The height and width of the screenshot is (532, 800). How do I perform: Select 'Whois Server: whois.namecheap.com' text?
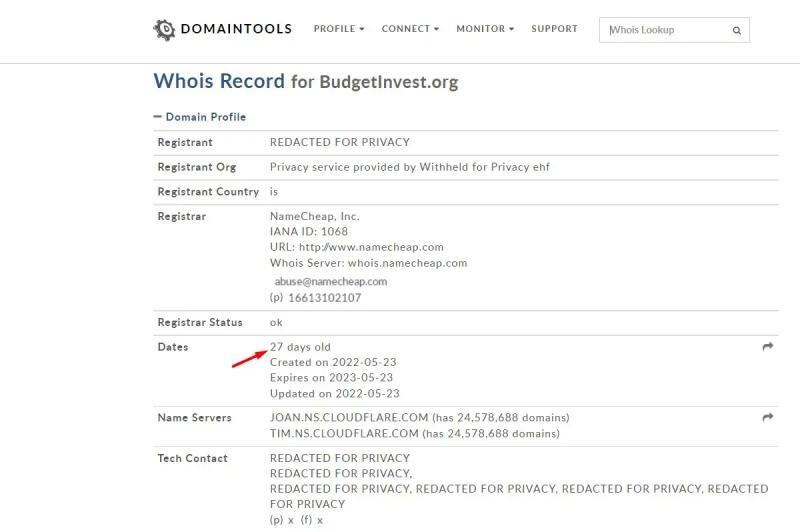point(368,263)
